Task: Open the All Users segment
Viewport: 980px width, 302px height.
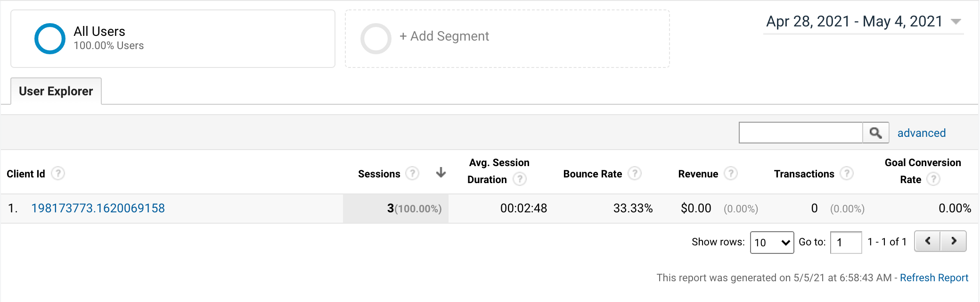Action: (173, 39)
